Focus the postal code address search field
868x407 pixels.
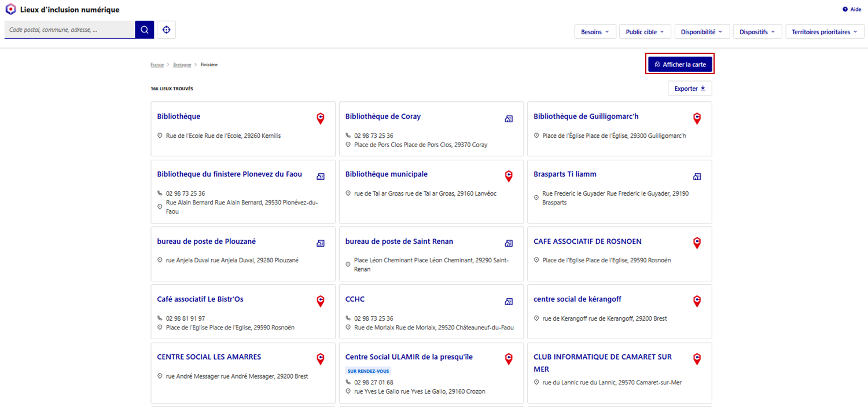pyautogui.click(x=69, y=30)
